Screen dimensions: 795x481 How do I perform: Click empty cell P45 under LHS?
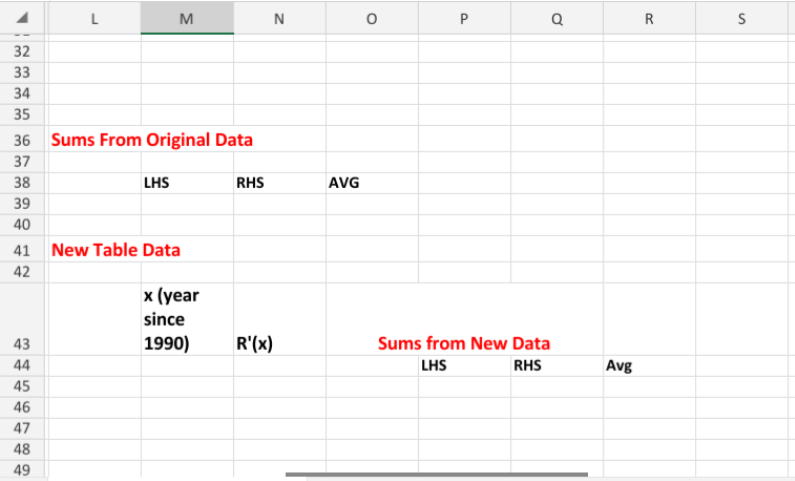tap(464, 386)
